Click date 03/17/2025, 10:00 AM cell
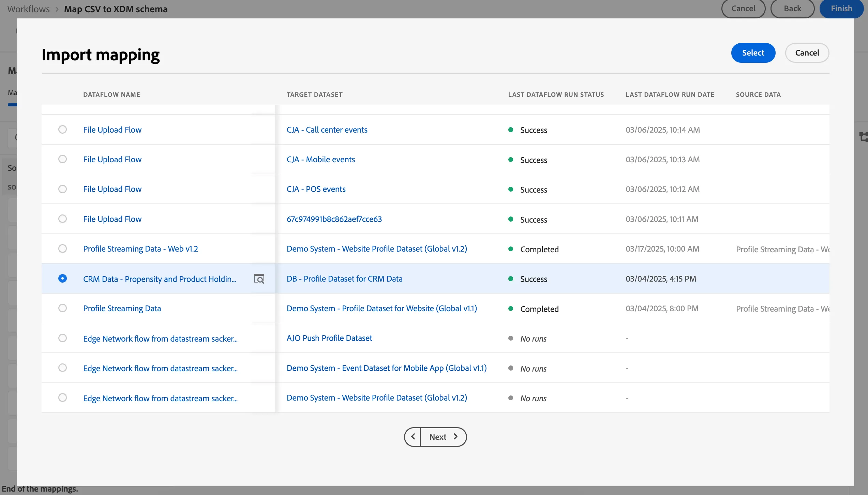Image resolution: width=868 pixels, height=495 pixels. click(662, 249)
